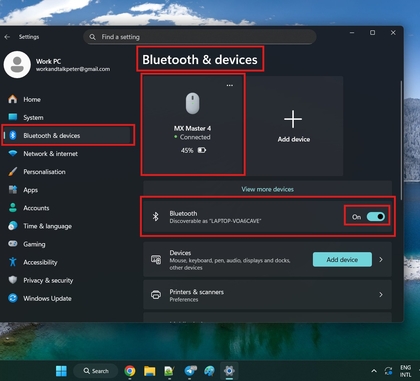Click the 45% battery level text

(x=187, y=150)
